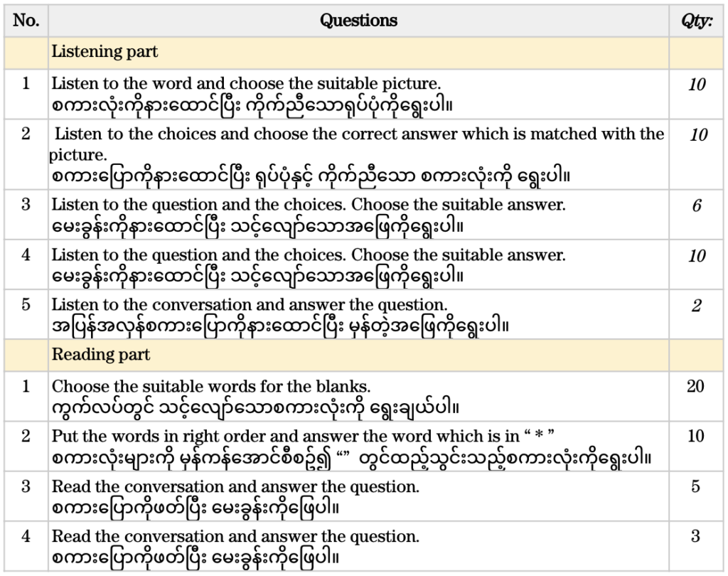Click quantity 2 in the Listening part

(x=696, y=306)
